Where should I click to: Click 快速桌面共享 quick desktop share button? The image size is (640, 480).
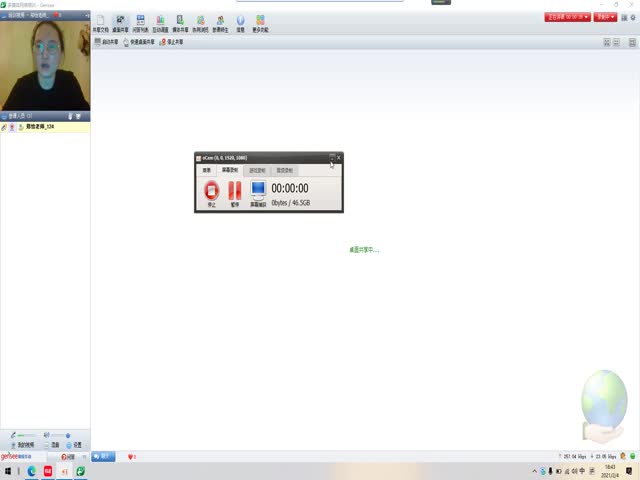tap(138, 42)
